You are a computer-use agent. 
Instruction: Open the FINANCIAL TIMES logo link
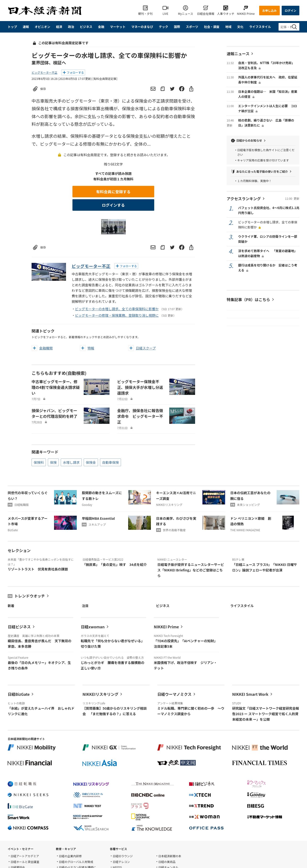(x=259, y=763)
